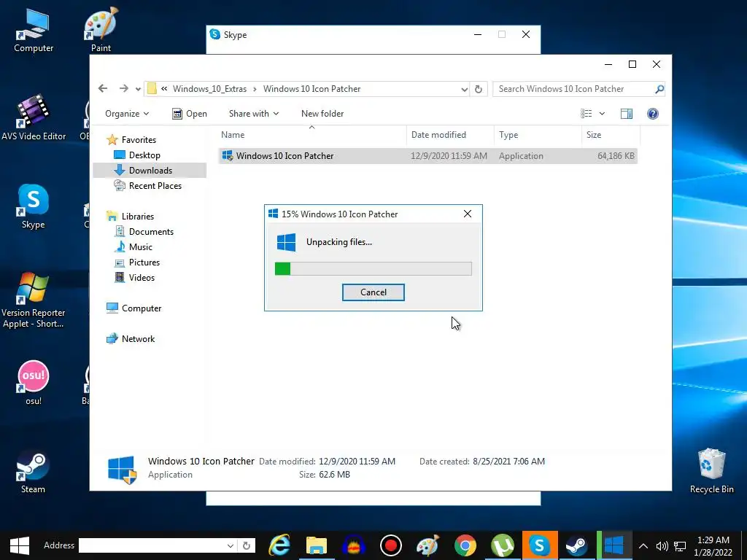The image size is (747, 560).
Task: Switch to Skype in the taskbar
Action: pos(539,545)
